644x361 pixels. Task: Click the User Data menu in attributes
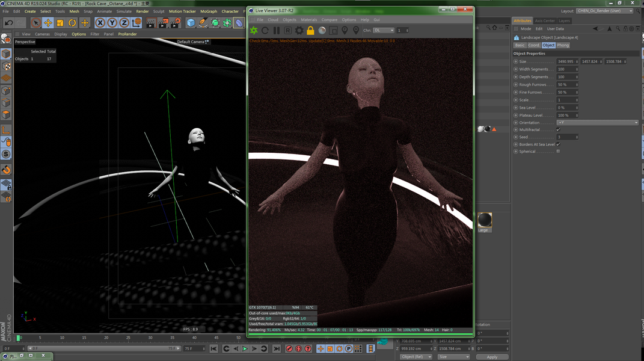[555, 29]
